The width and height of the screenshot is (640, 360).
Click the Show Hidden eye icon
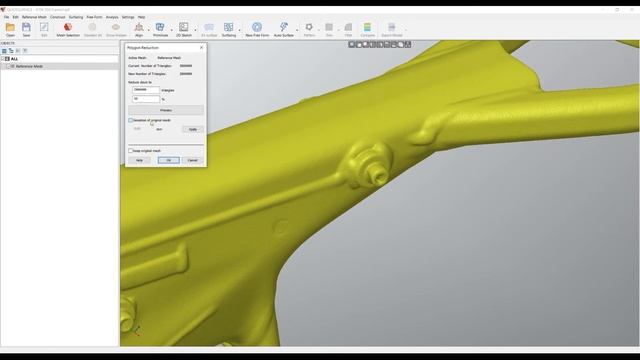[116, 27]
